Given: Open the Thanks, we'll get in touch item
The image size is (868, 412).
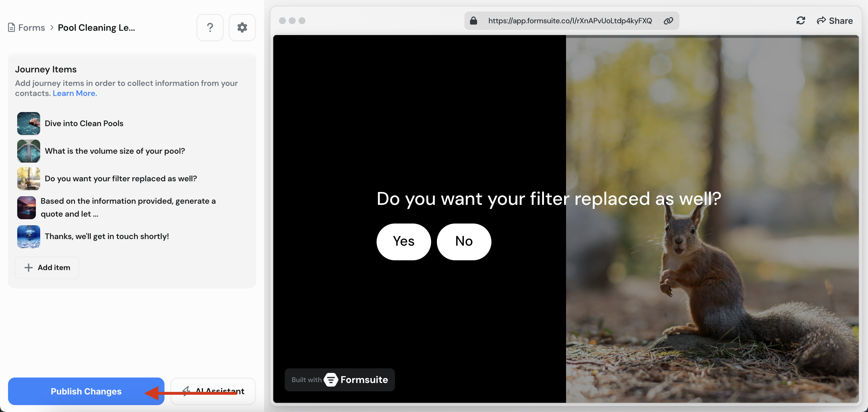Looking at the screenshot, I should tap(106, 236).
